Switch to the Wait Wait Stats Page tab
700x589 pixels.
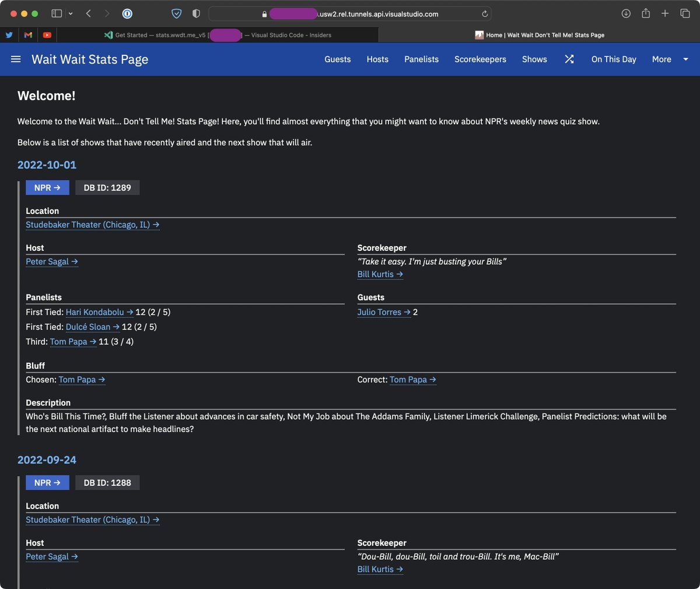539,35
